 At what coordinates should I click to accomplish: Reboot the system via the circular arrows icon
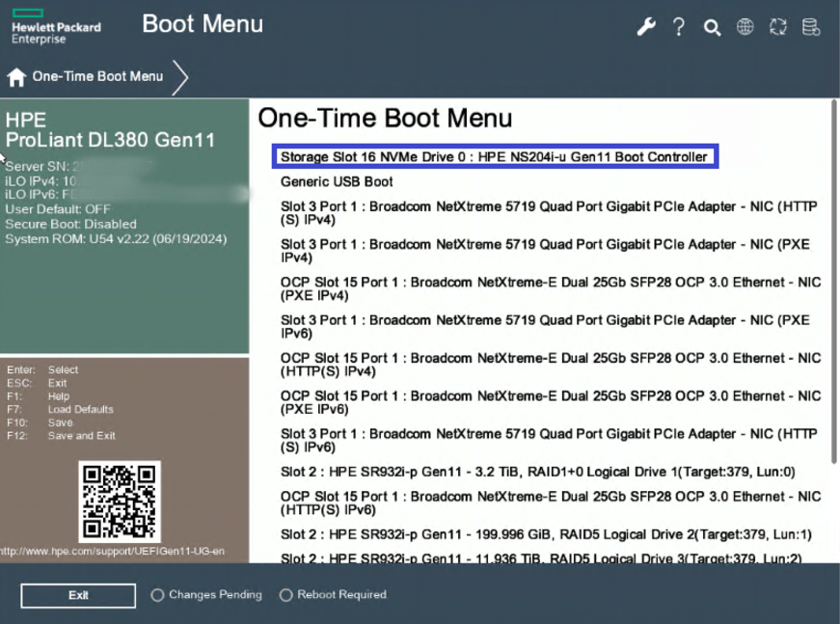pyautogui.click(x=777, y=27)
